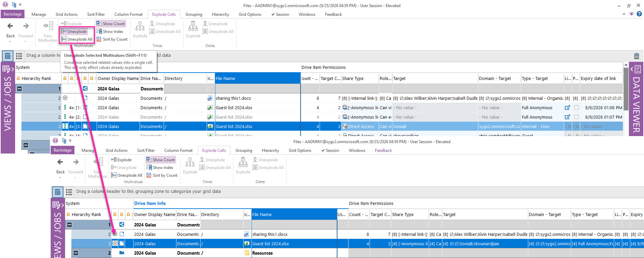Click Show Index in the lower window ribbon
Screen dimensions: 644x258
[160, 168]
